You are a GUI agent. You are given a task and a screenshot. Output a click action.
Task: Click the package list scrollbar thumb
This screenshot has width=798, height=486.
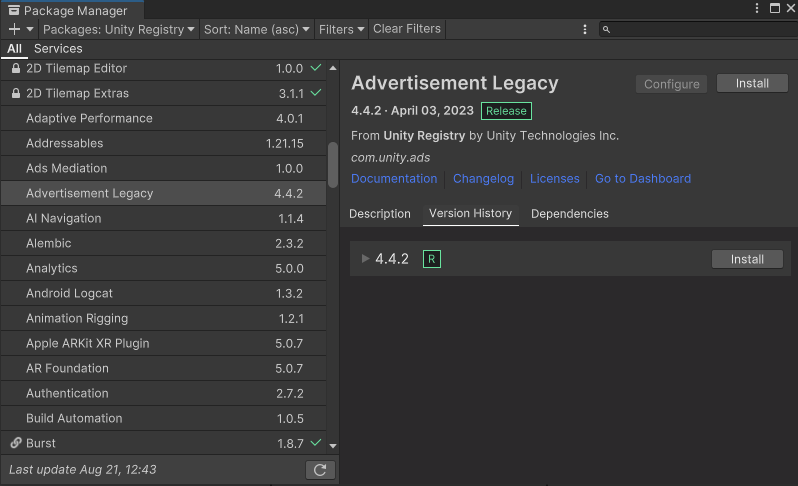(x=333, y=165)
